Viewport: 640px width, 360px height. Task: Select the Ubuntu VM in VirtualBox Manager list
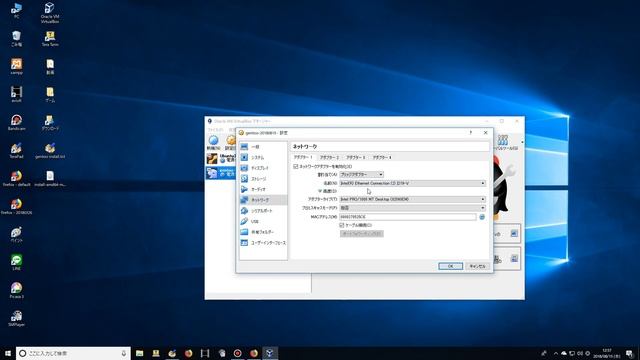click(x=221, y=158)
